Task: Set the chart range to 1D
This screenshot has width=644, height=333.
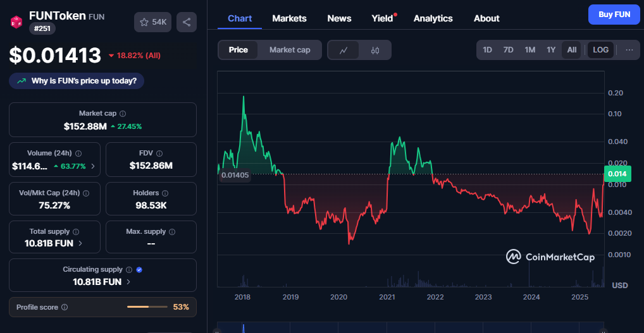Action: [487, 50]
